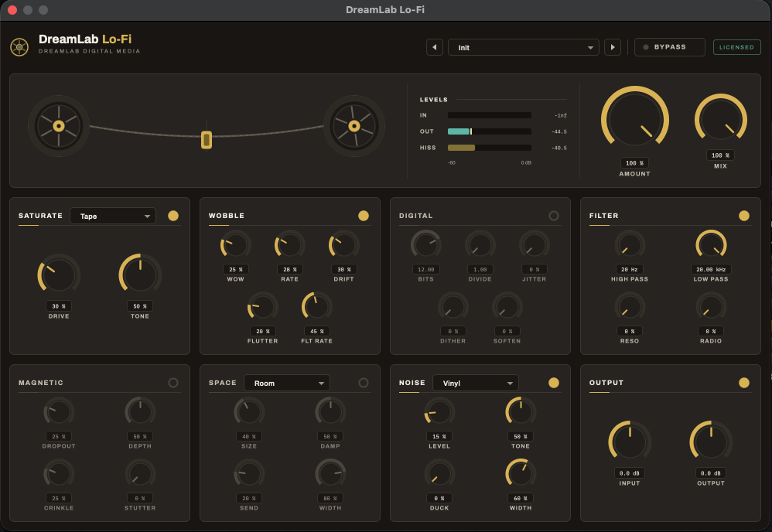Click the RADIO knob
The image size is (772, 532).
click(711, 307)
